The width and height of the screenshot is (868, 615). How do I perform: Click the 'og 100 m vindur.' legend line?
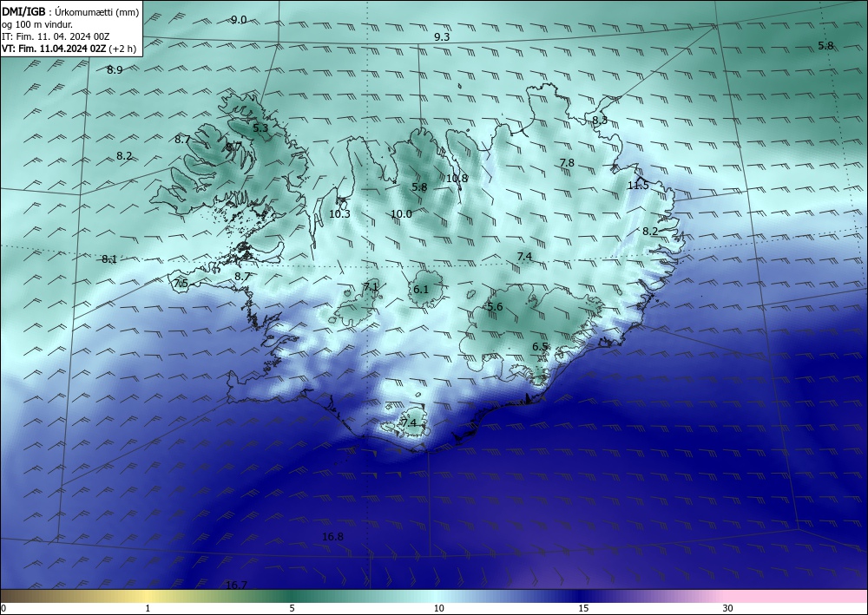coord(36,23)
